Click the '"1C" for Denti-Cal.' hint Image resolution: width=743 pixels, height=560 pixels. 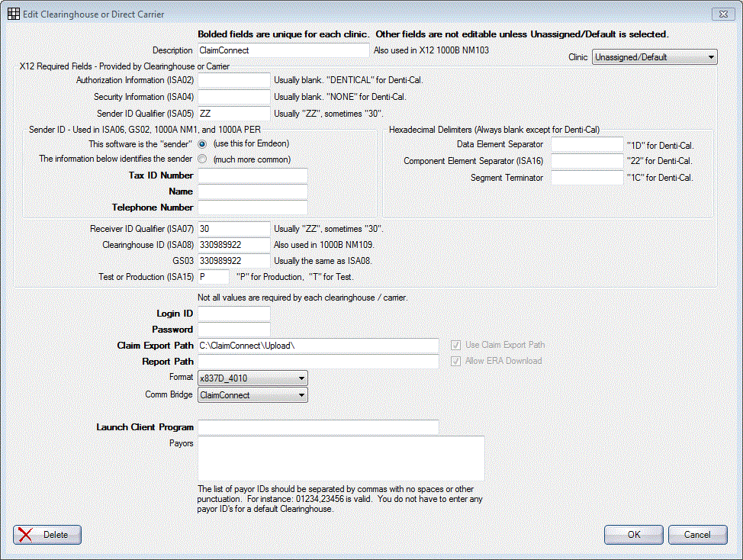pos(660,178)
